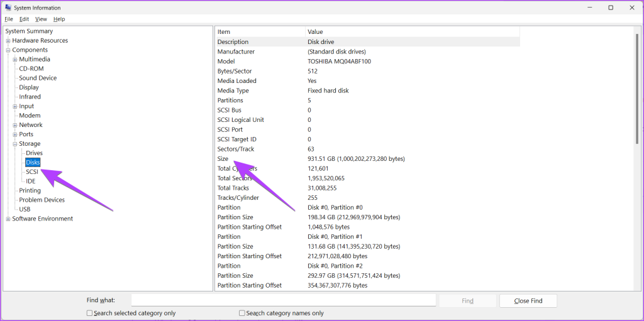Screen dimensions: 644x321
Task: Select Problem Devices in the tree
Action: [x=42, y=200]
